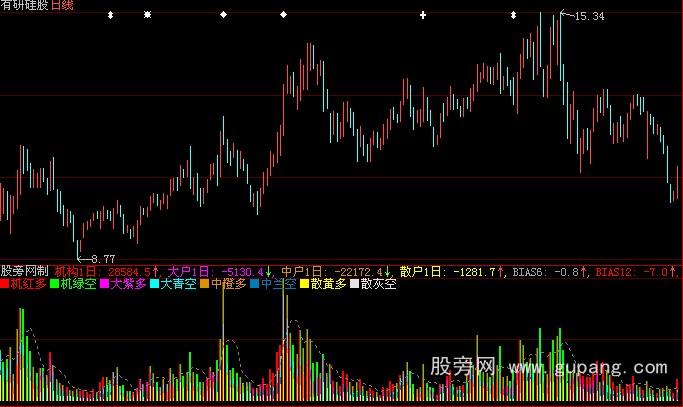The height and width of the screenshot is (407, 683).
Task: Click the 日线 period label
Action: (62, 5)
